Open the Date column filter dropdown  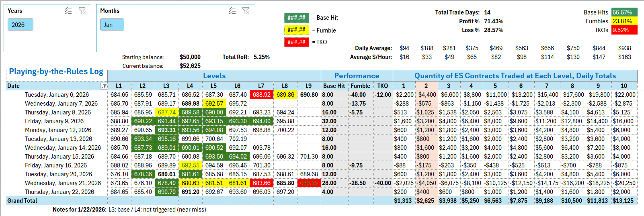[x=104, y=86]
